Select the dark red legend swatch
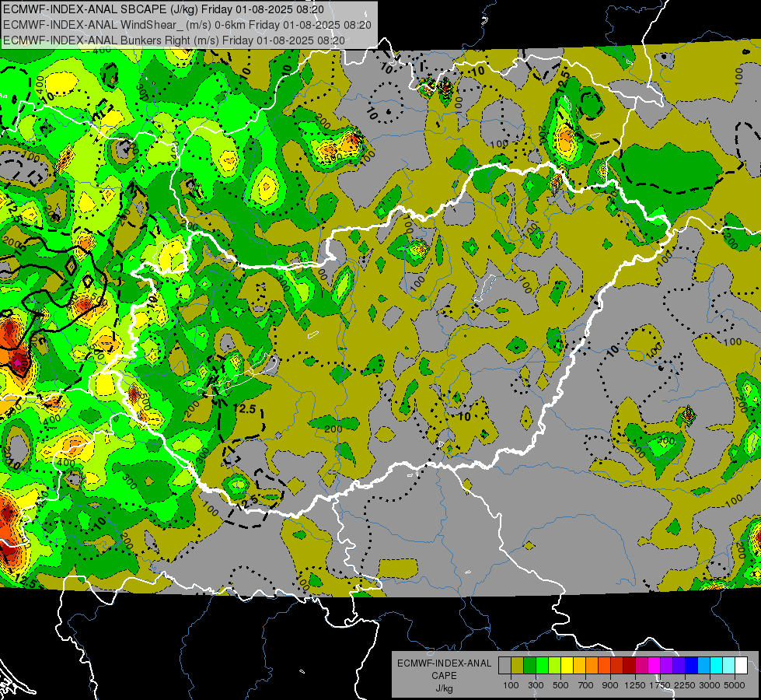The image size is (761, 700). 629,665
